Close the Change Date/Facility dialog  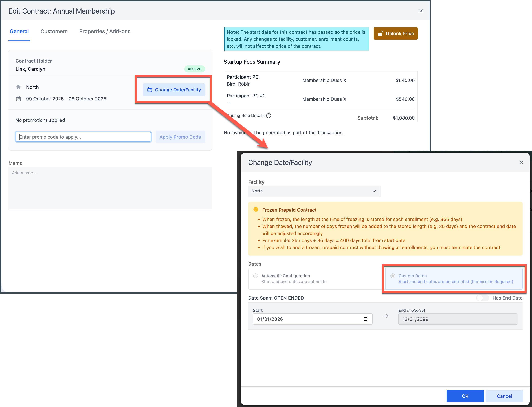(x=521, y=162)
